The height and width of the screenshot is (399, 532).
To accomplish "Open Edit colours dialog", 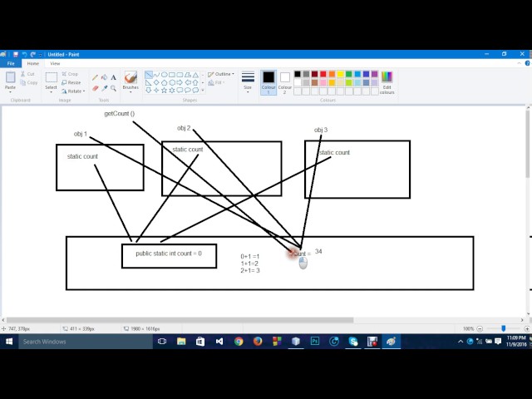I will click(387, 82).
